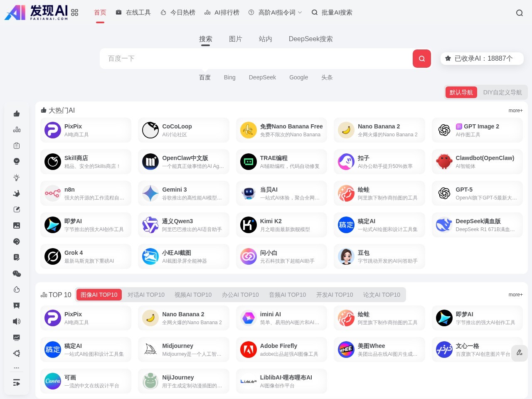532x399 pixels.
Task: Select the 视频AI TOP10 tab
Action: tap(193, 295)
